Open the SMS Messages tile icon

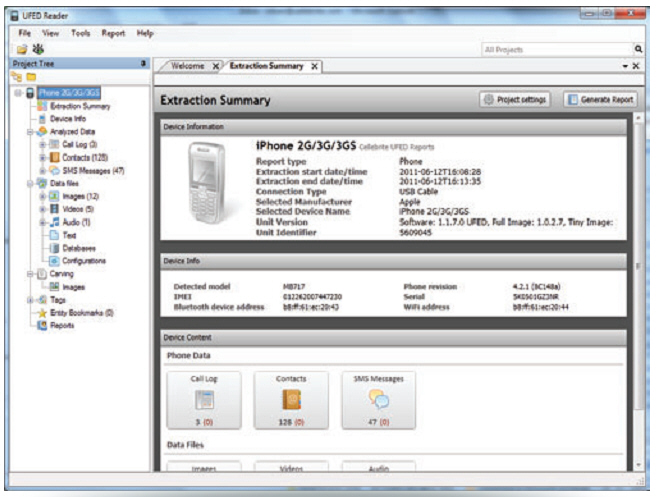pos(379,399)
